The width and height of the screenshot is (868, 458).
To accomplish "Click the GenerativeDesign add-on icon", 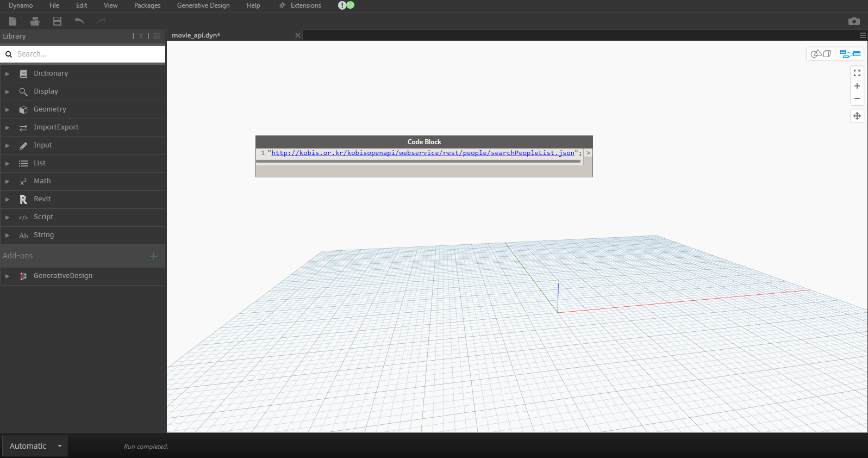I will (23, 276).
